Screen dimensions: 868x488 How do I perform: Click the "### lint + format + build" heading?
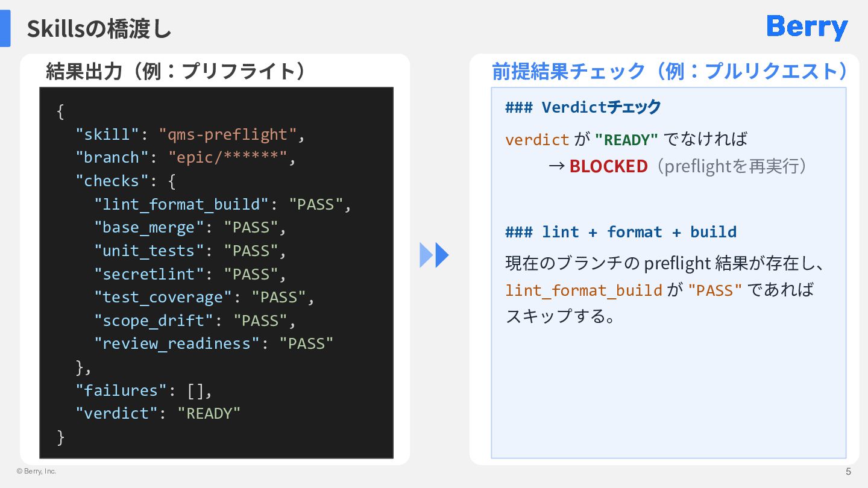pos(621,232)
